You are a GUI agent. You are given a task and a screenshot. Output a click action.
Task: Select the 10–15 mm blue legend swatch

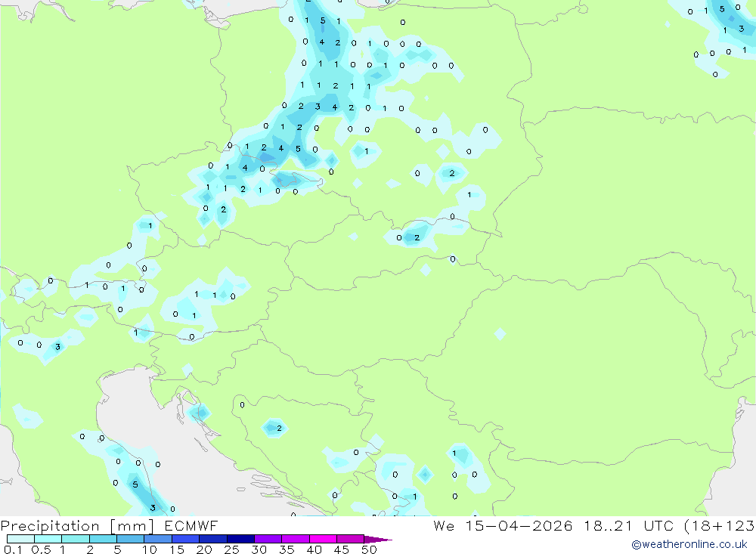coord(158,539)
